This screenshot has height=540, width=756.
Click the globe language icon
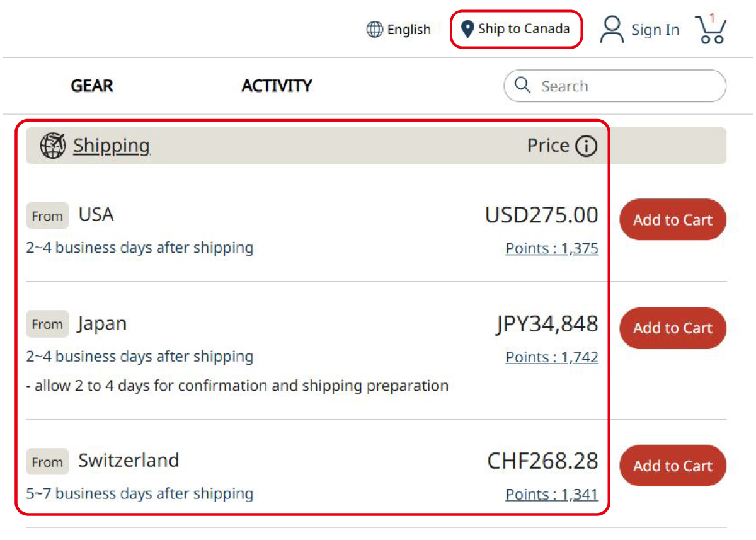pyautogui.click(x=375, y=30)
